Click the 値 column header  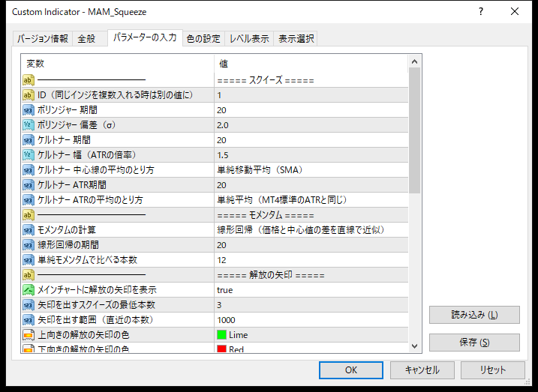click(x=311, y=64)
